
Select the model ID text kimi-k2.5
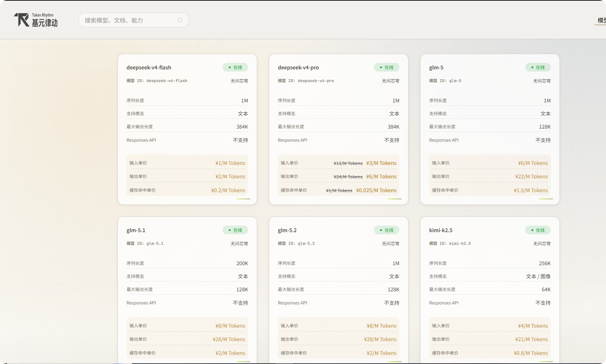tap(460, 243)
